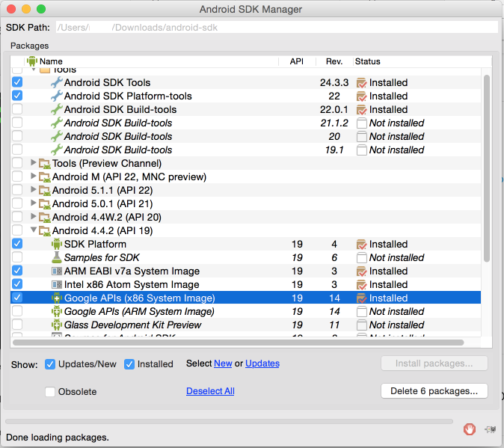The width and height of the screenshot is (504, 448).
Task: Click the Glass Development Kit Preview icon
Action: point(57,325)
